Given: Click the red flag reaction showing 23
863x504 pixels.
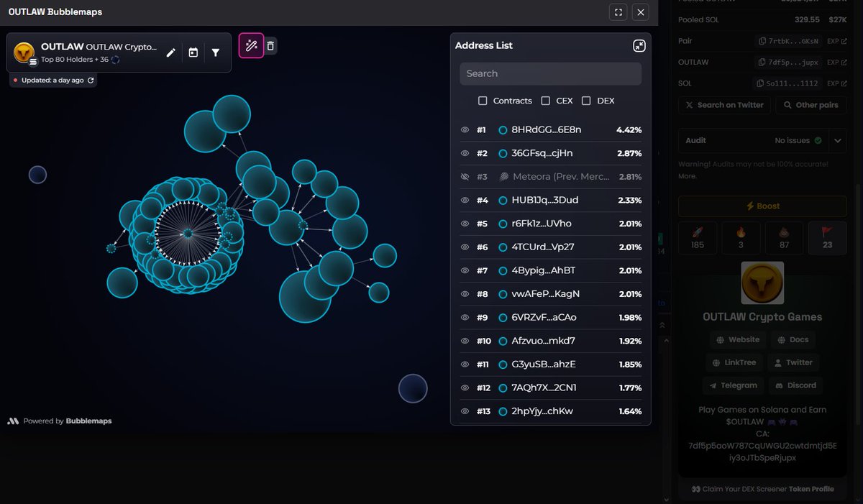Looking at the screenshot, I should (827, 239).
